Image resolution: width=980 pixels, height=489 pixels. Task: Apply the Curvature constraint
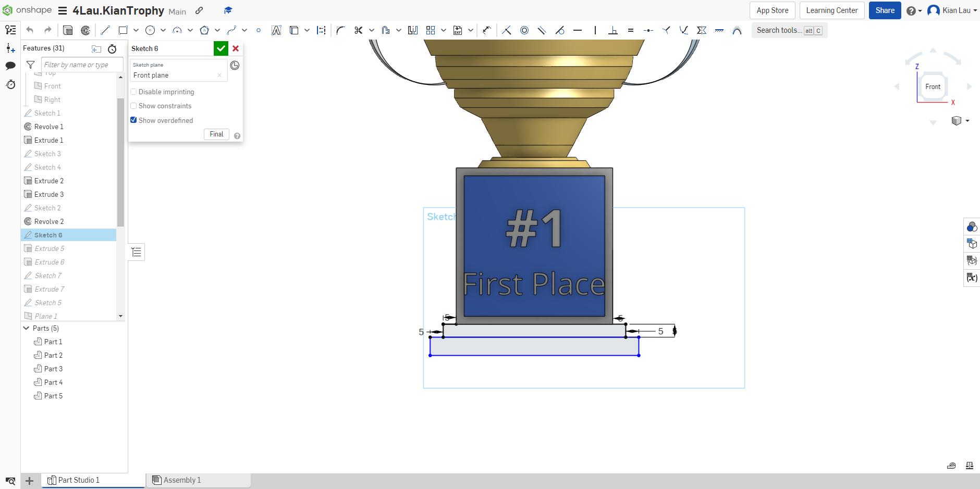click(737, 30)
